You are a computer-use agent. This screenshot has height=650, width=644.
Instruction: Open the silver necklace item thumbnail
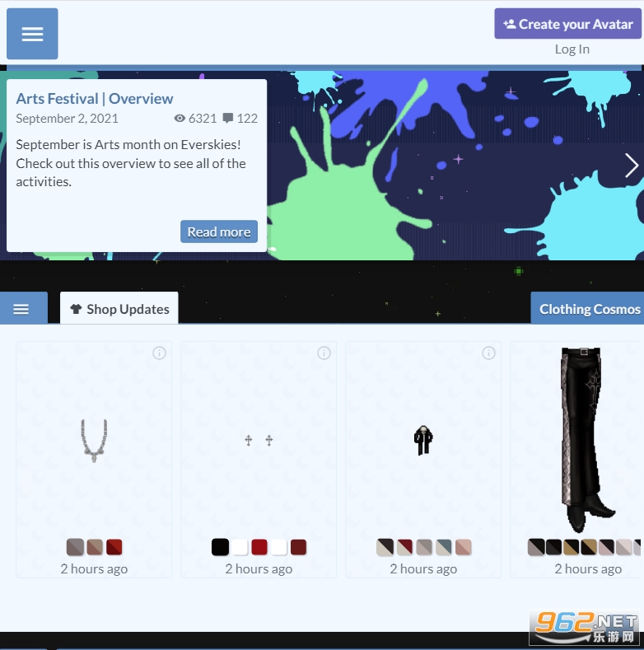(94, 440)
